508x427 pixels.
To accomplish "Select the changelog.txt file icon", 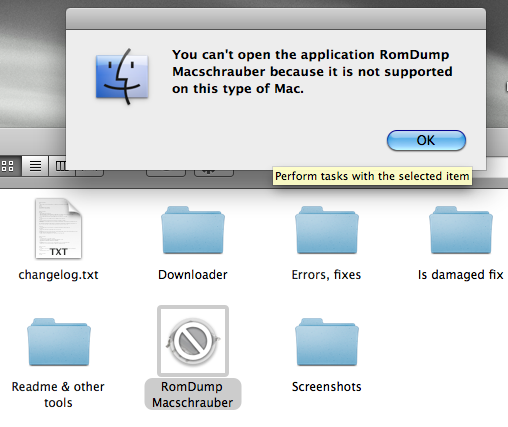I will [58, 229].
